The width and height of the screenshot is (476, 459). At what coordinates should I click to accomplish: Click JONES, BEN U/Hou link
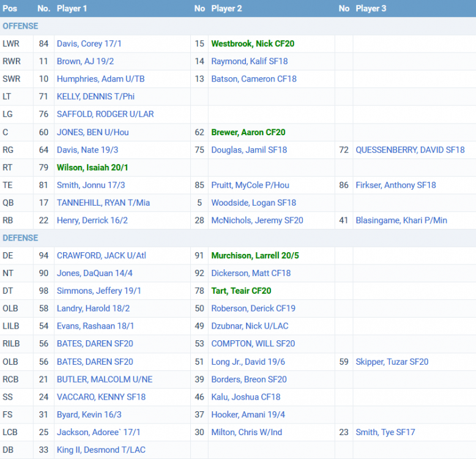(92, 132)
